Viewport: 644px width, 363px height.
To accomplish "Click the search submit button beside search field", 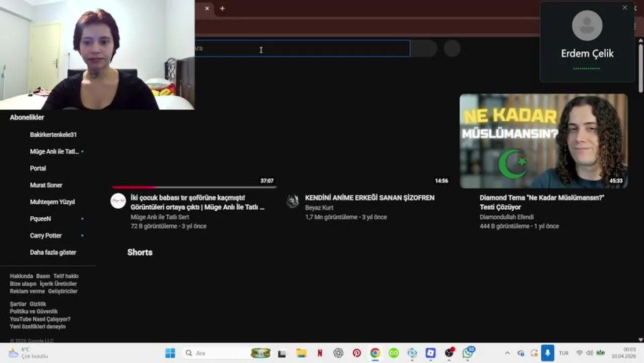I will [x=423, y=48].
